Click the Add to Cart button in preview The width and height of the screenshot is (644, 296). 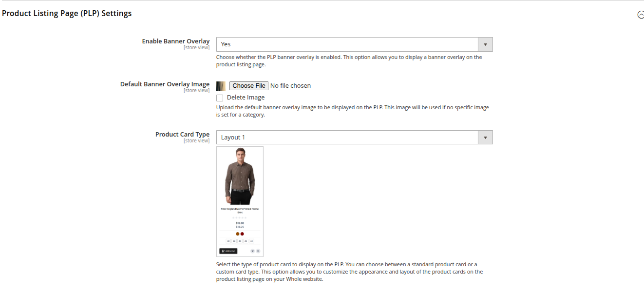point(228,251)
